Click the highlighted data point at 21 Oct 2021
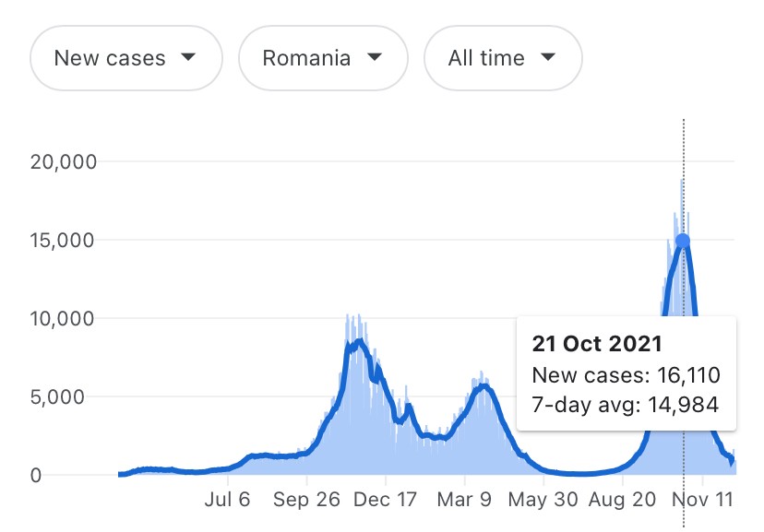 click(683, 241)
